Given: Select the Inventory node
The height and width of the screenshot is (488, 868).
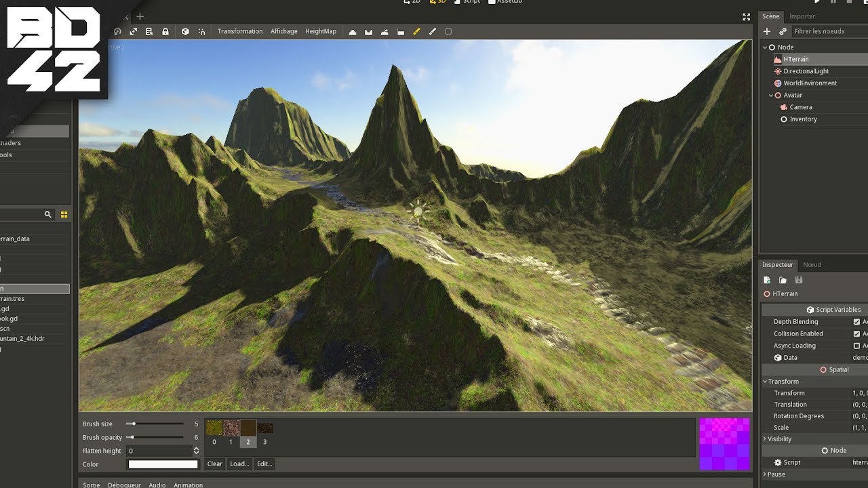Looking at the screenshot, I should tap(803, 119).
